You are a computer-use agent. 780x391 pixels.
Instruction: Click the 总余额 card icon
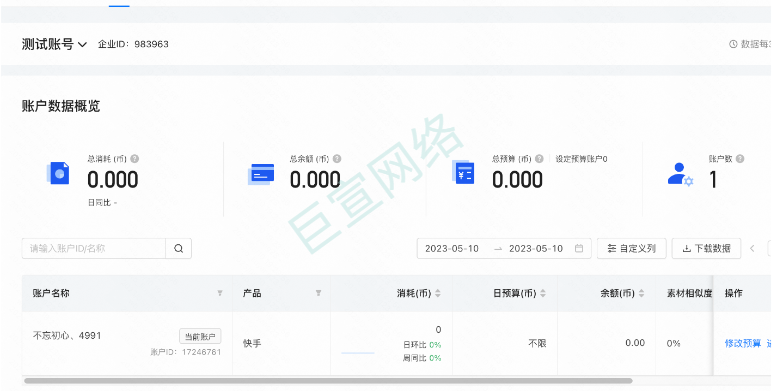pyautogui.click(x=261, y=175)
